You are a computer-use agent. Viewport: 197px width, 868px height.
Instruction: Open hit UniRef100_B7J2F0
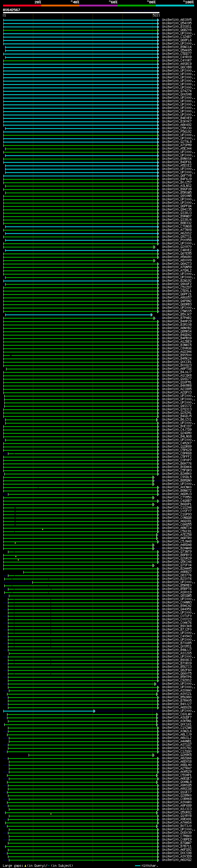[177, 629]
